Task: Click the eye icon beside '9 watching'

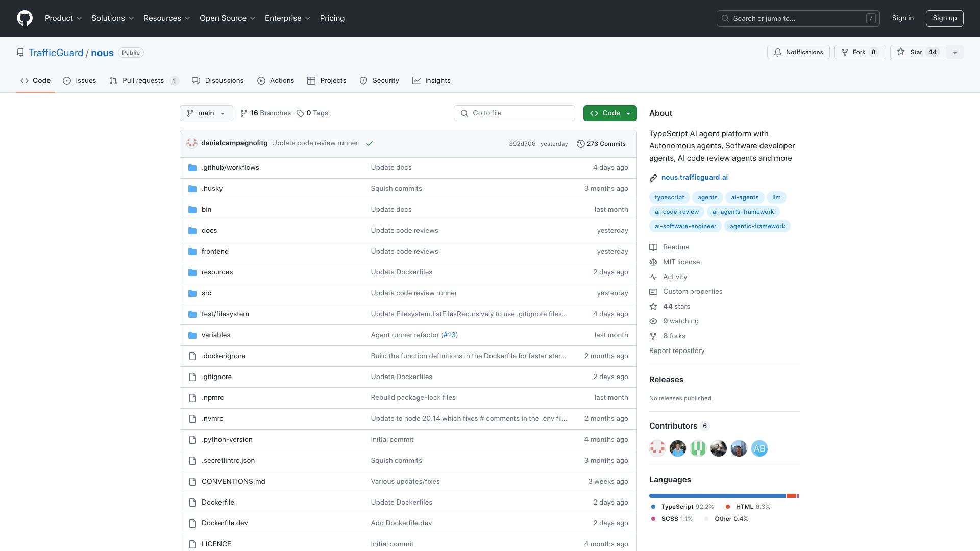Action: point(653,321)
